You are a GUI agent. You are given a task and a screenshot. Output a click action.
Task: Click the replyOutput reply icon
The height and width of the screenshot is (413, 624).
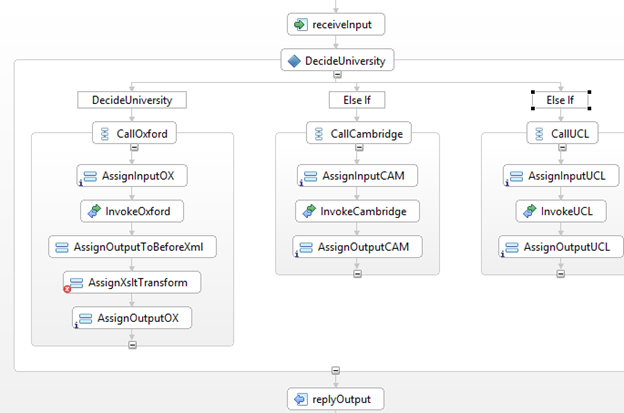299,399
